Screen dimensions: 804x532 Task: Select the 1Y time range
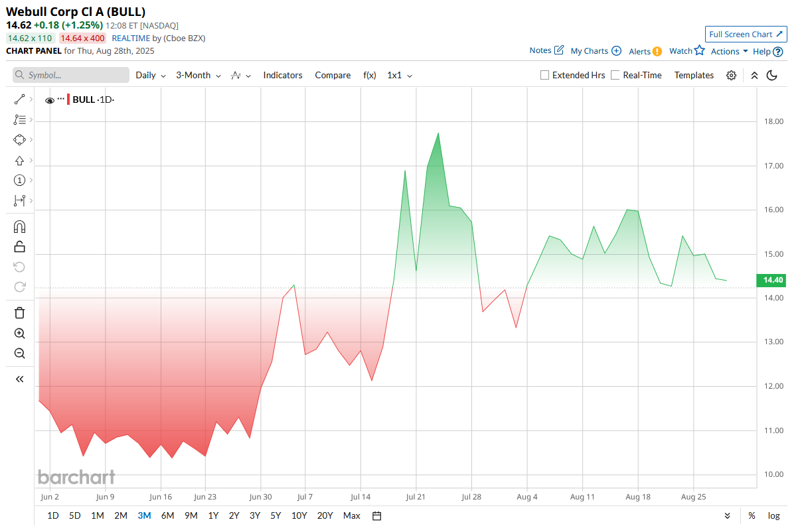[214, 516]
